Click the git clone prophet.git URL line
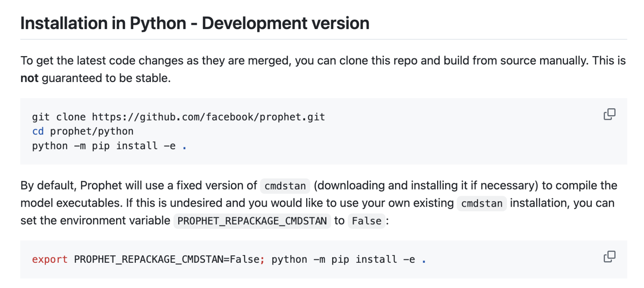Viewport: 644px width, 288px height. pyautogui.click(x=178, y=117)
